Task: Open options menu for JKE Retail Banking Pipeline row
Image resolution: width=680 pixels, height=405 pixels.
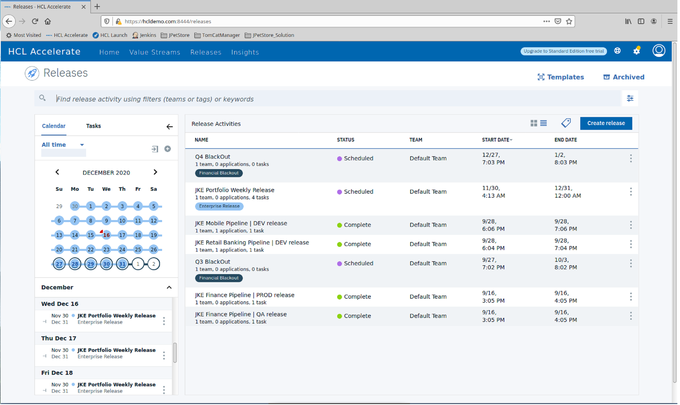Action: [631, 244]
